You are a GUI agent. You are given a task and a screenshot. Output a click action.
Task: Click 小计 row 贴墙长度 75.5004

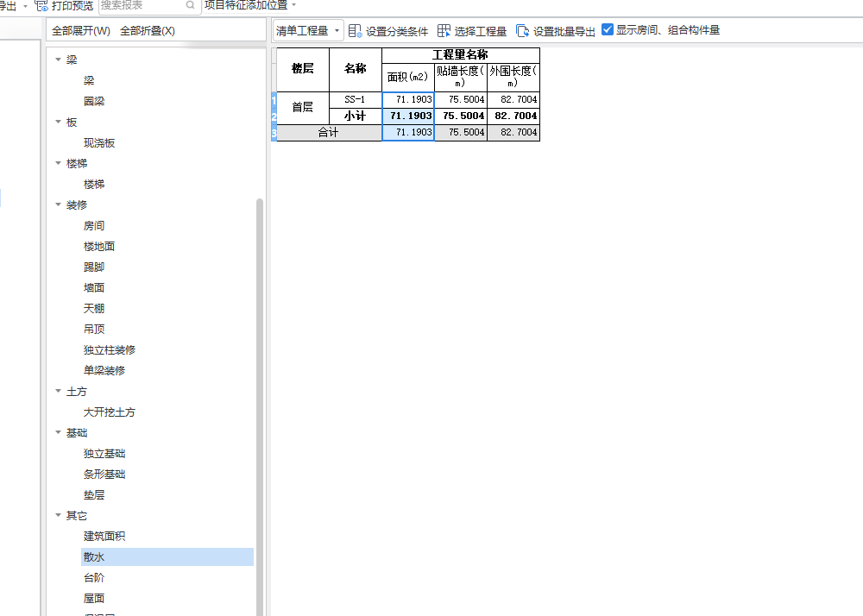(x=461, y=116)
